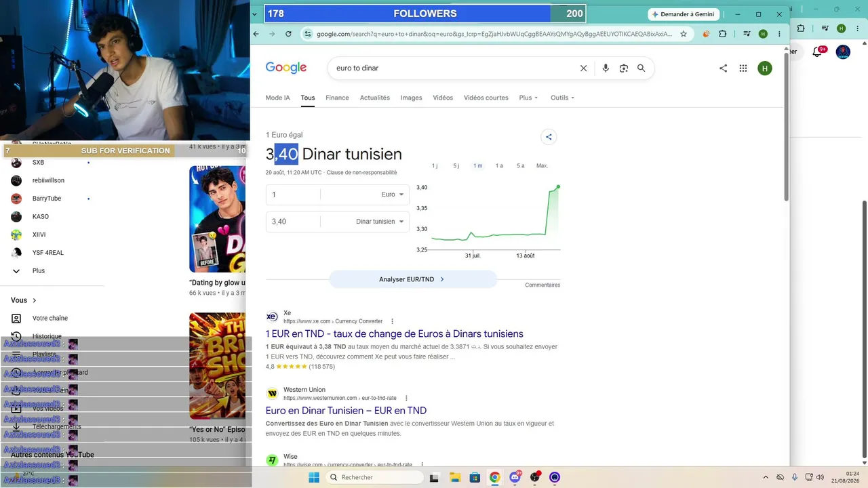The height and width of the screenshot is (488, 868).
Task: Expand the Plus search filters dropdown
Action: click(x=528, y=98)
